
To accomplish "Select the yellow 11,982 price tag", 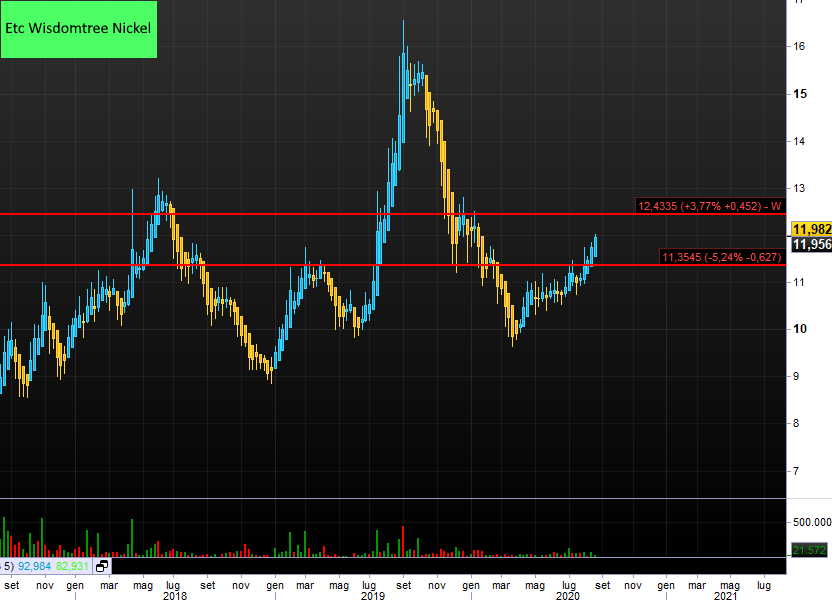I will (x=810, y=230).
